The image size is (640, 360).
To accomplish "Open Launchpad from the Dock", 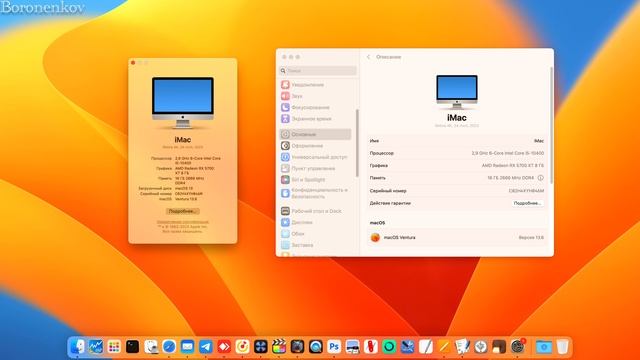I will coord(114,347).
